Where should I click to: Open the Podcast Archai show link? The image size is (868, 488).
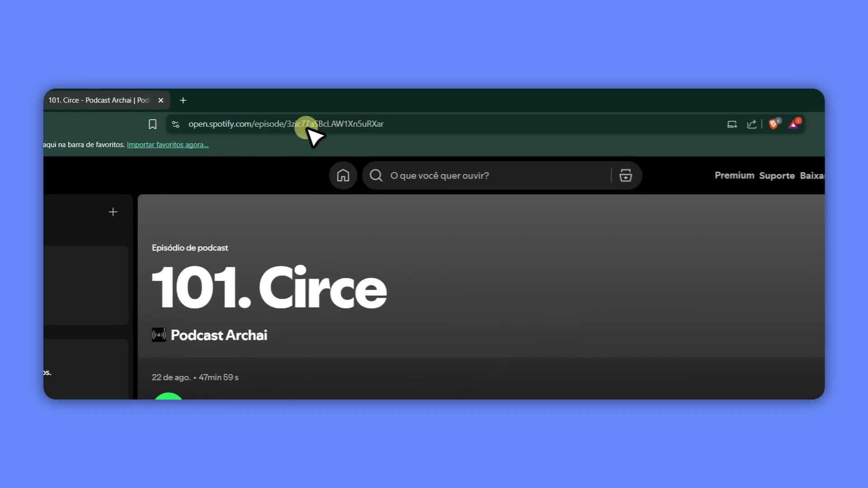click(x=219, y=335)
